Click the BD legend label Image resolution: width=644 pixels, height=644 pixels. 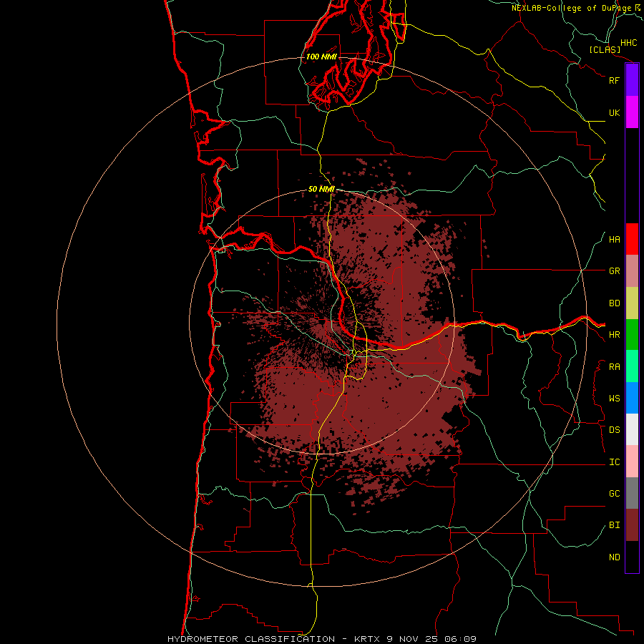point(614,303)
